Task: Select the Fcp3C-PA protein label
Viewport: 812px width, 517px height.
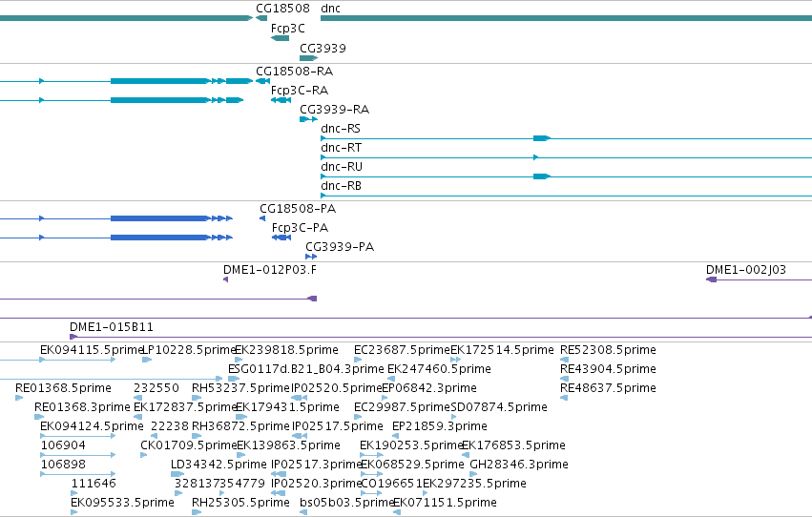Action: pyautogui.click(x=300, y=228)
